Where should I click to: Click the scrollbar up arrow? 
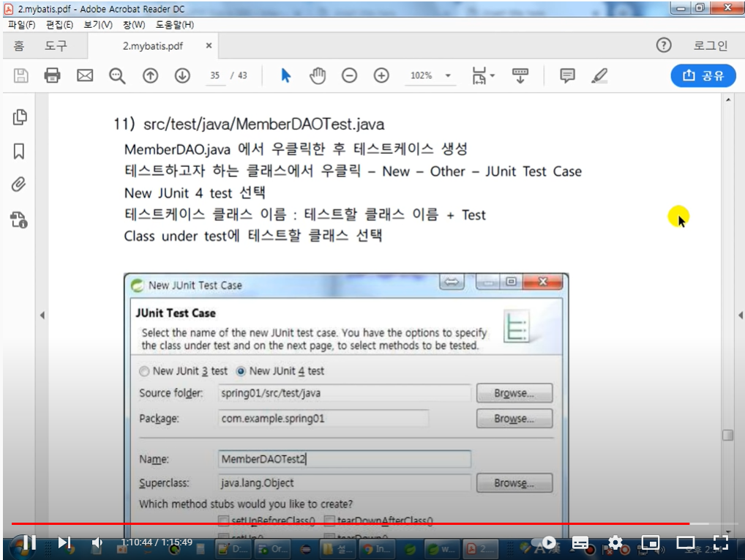point(728,100)
